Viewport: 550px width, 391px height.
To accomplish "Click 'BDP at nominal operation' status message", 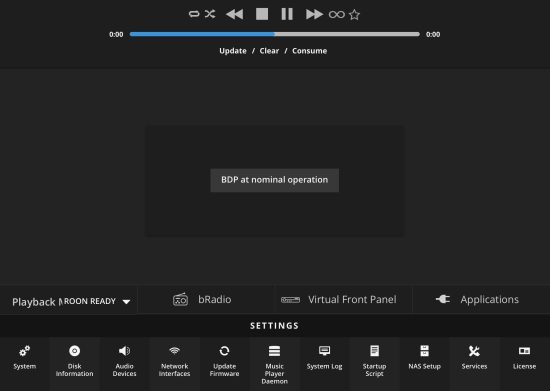I will click(275, 180).
